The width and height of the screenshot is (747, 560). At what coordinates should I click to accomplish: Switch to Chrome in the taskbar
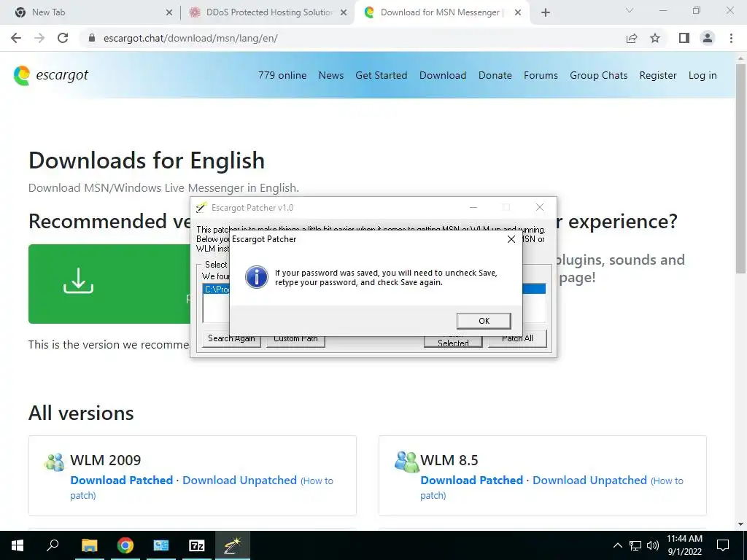(x=125, y=545)
